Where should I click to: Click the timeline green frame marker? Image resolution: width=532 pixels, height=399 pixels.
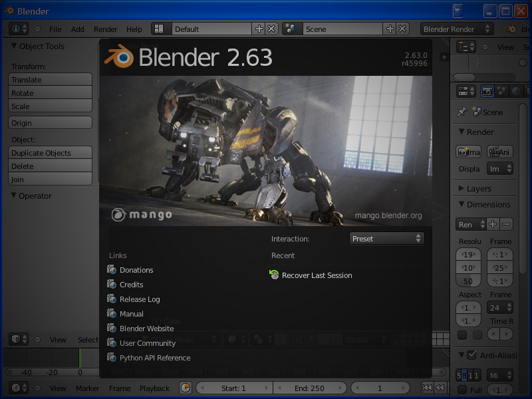coord(80,358)
